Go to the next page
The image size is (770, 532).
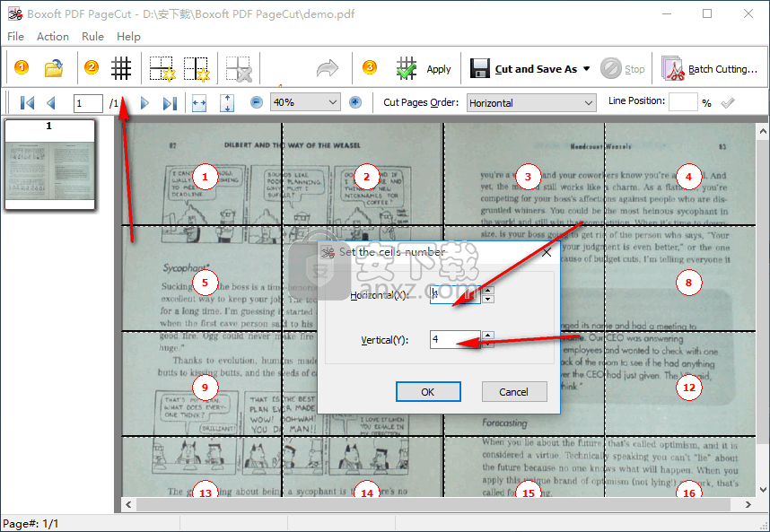(144, 103)
